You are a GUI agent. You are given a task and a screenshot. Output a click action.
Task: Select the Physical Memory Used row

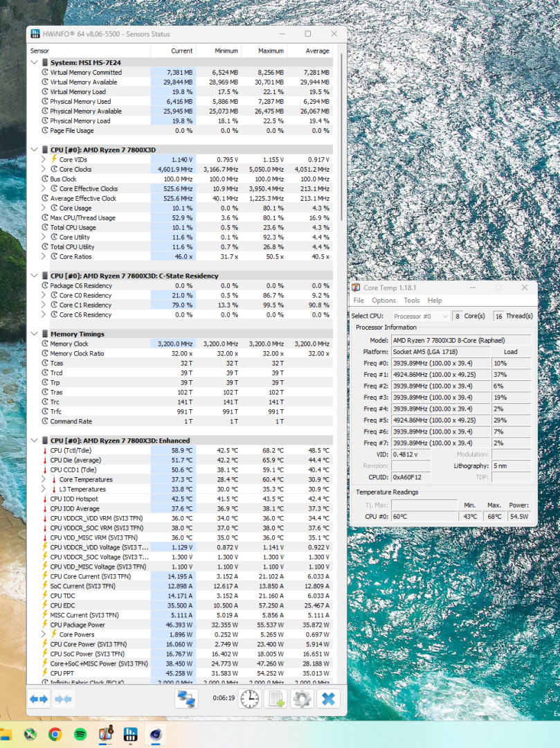(x=186, y=102)
